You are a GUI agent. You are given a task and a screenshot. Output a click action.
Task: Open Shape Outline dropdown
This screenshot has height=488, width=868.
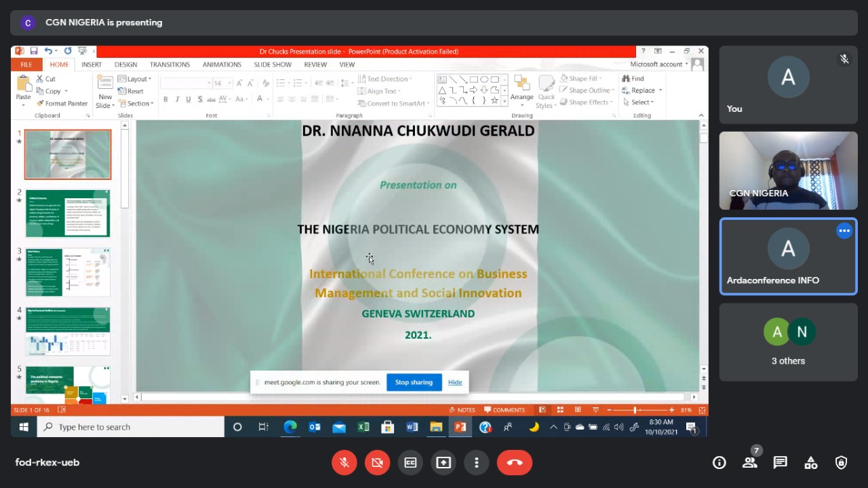tap(589, 90)
